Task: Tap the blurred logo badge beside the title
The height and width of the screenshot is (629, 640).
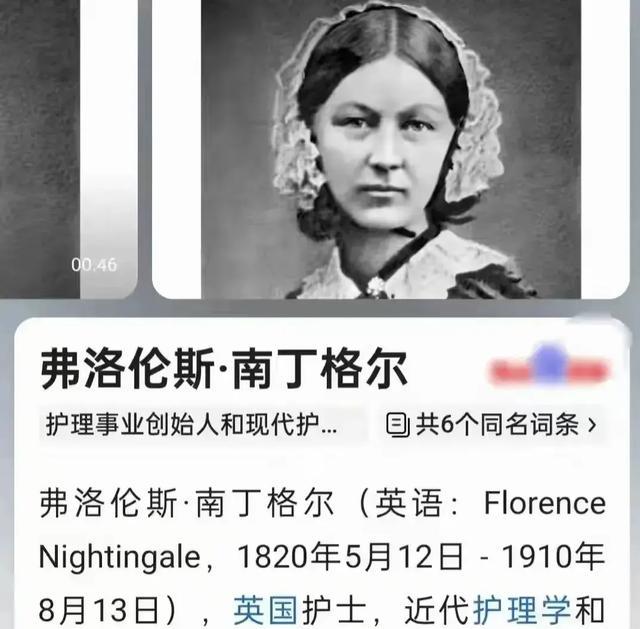Action: coord(549,366)
